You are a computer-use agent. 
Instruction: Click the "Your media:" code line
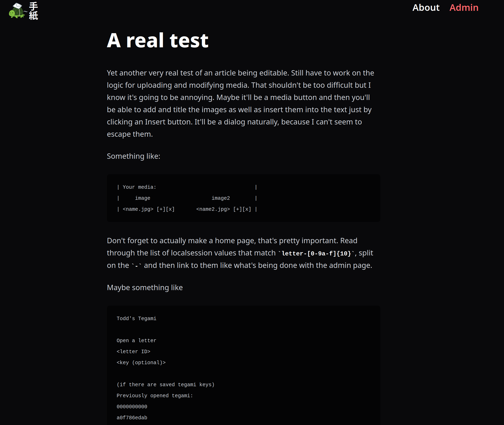(x=139, y=187)
